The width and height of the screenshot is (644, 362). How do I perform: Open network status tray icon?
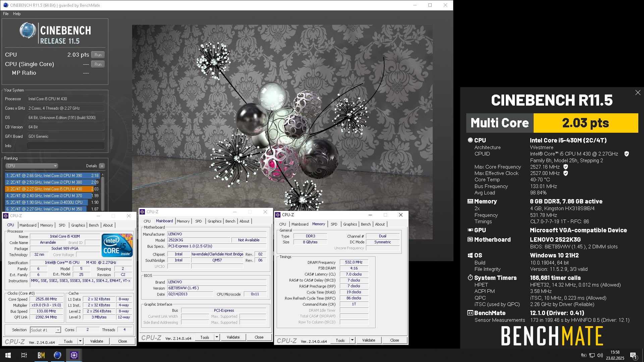(x=592, y=355)
